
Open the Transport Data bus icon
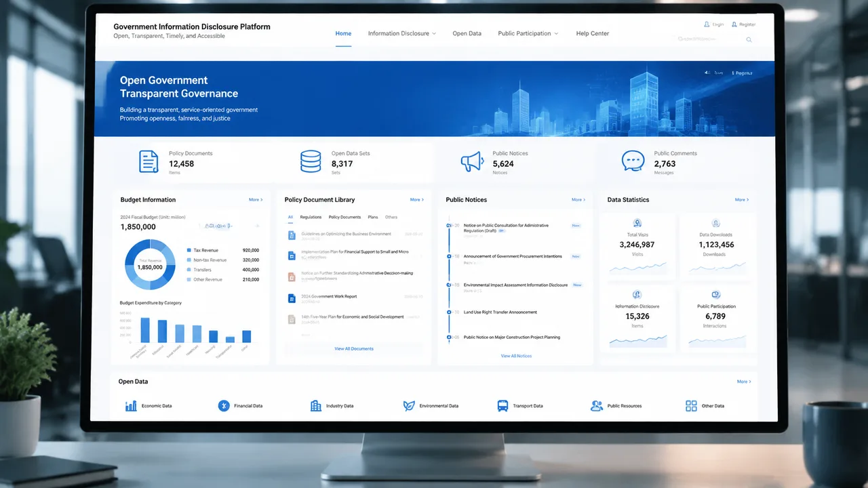pos(502,406)
